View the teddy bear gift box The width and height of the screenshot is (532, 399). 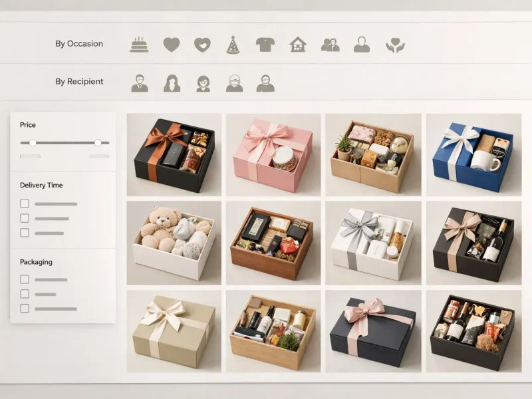tap(174, 243)
